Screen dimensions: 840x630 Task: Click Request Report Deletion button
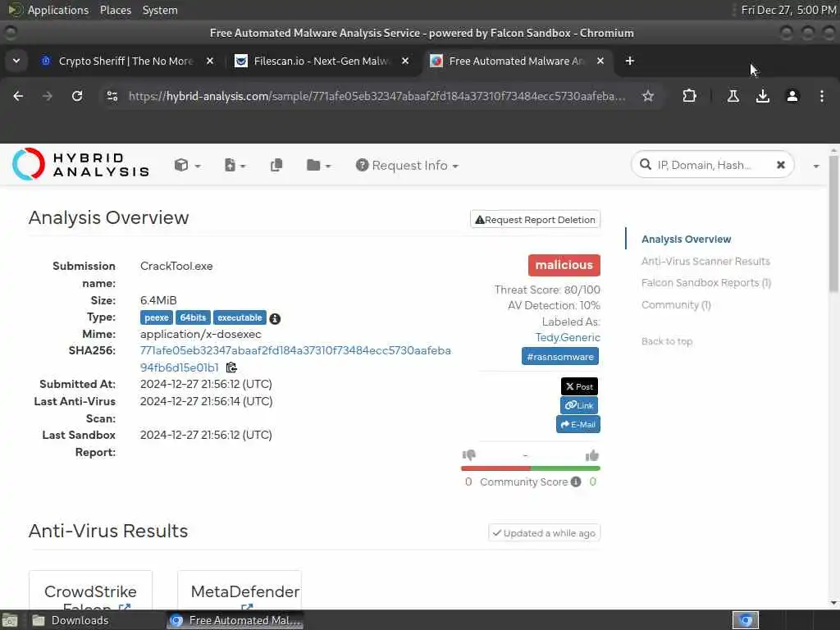tap(535, 220)
